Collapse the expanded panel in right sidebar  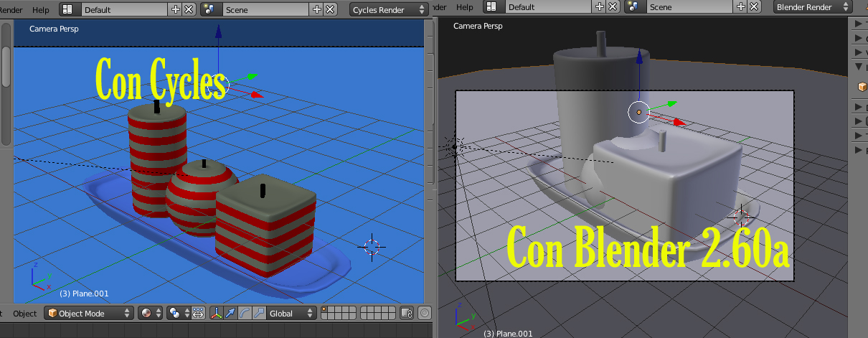point(859,67)
